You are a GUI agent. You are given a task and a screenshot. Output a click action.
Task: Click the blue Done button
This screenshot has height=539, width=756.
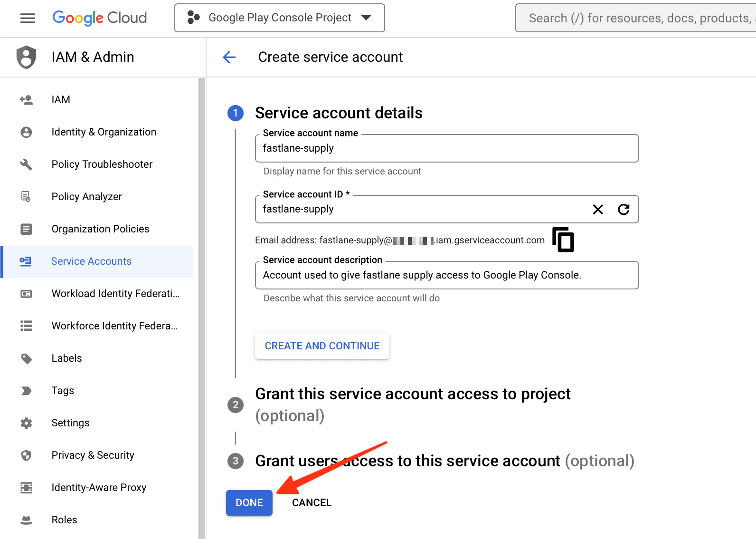point(249,503)
